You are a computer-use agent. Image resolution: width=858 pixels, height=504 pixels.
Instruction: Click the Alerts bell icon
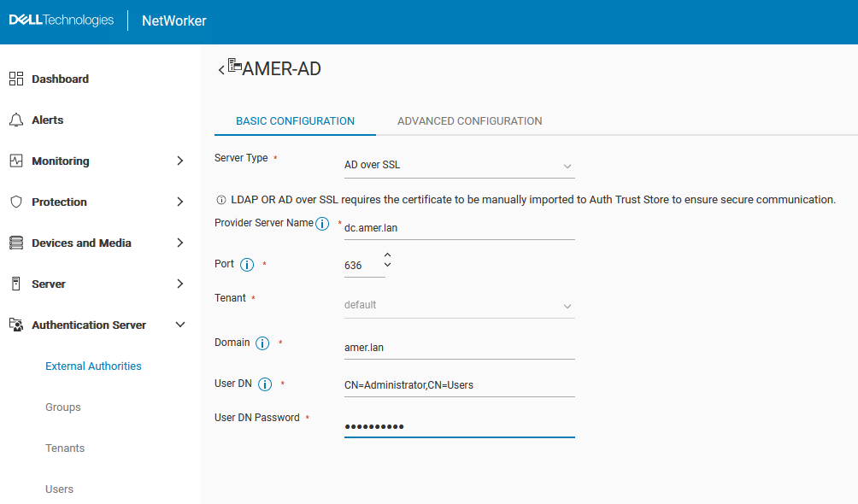point(15,120)
